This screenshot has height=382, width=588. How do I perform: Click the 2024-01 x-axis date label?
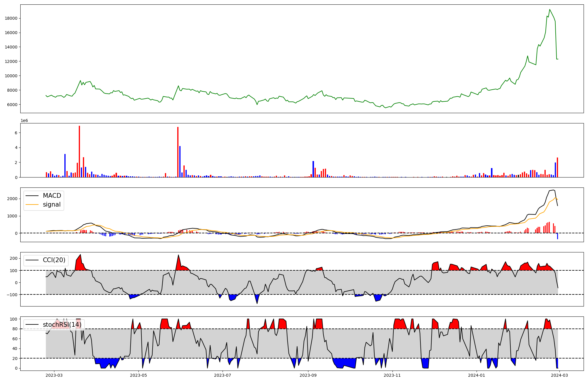(476, 375)
